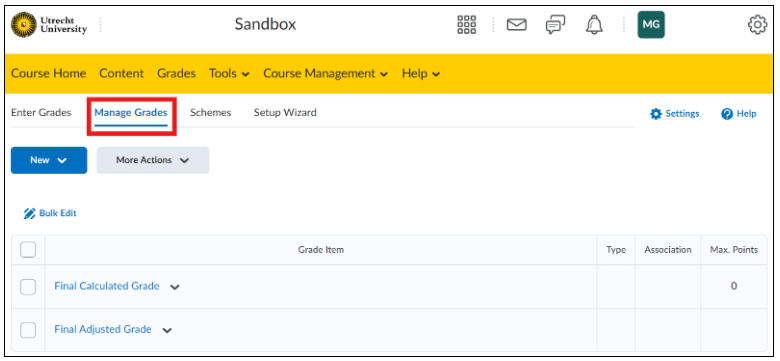Click the Final Calculated Grade link
Screen dimensions: 780x361
click(107, 286)
